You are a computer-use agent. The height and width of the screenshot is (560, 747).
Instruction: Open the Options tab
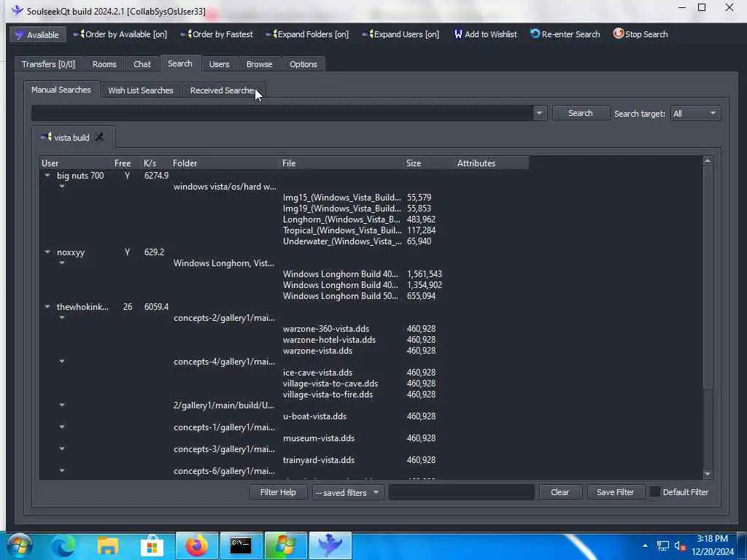(303, 64)
